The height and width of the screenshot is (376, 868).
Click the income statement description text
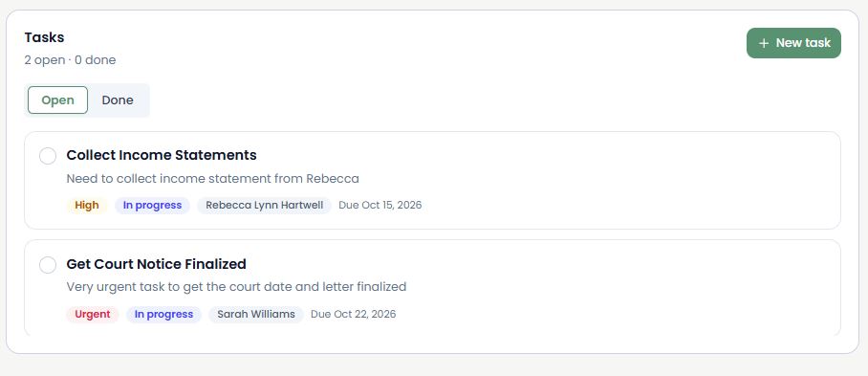pos(212,179)
